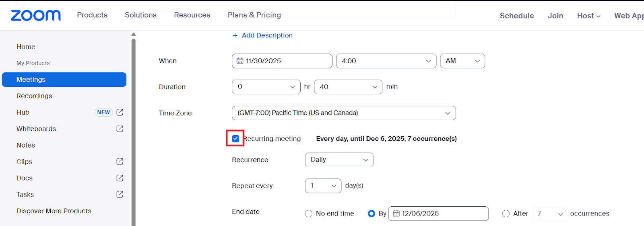Click Whiteboards external link icon
This screenshot has height=226, width=644.
[120, 129]
